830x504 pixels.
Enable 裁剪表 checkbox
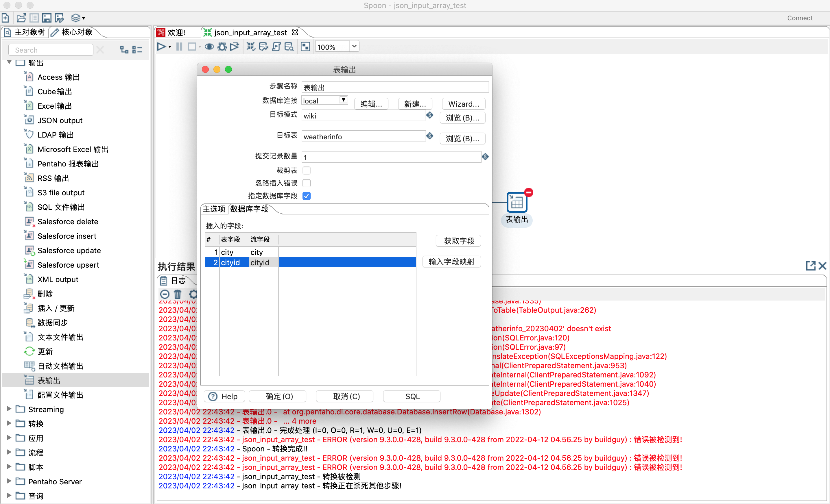(307, 170)
